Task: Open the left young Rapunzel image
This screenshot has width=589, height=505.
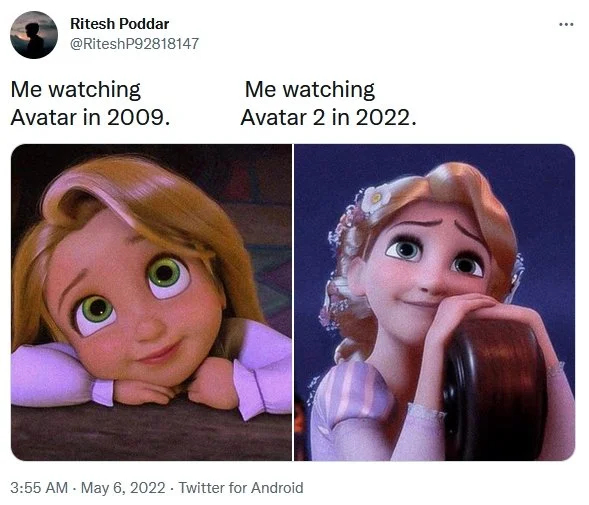Action: (x=151, y=302)
